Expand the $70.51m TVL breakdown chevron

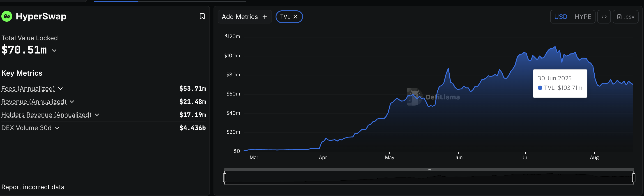54,51
